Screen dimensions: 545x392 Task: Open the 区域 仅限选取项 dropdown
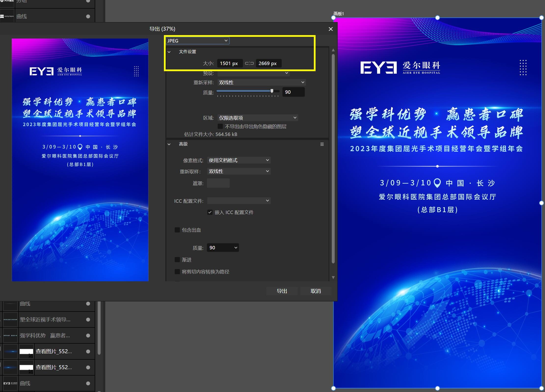coord(258,118)
